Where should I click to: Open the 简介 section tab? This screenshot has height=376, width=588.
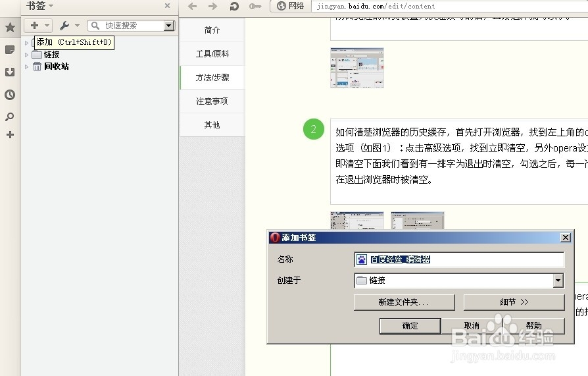coord(212,30)
